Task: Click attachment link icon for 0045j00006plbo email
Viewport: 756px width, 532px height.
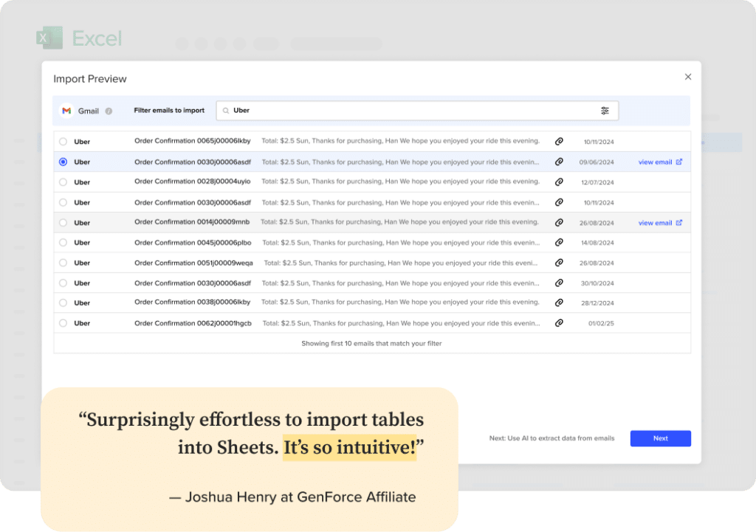Action: tap(559, 243)
